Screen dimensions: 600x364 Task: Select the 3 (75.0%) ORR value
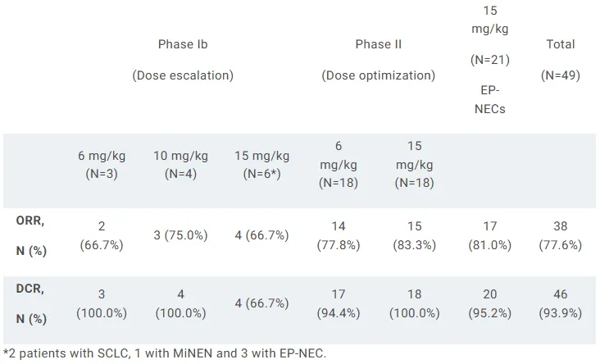[180, 235]
